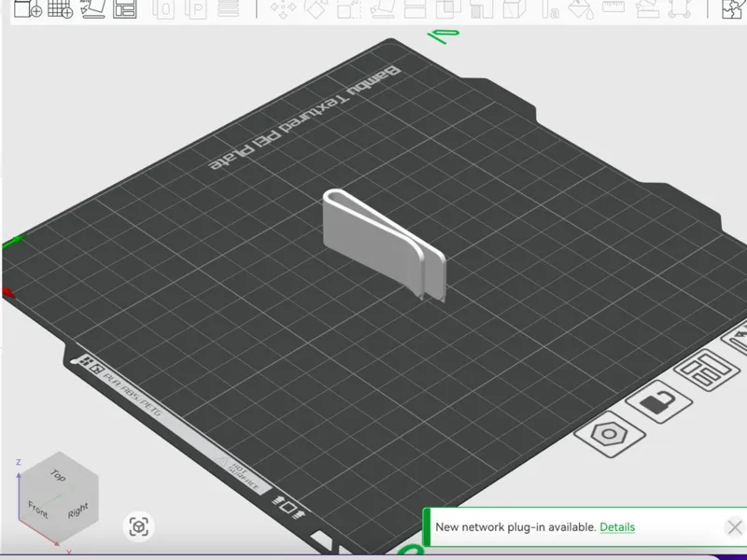Open Details link in plug-in notification
This screenshot has height=560, width=747.
pyautogui.click(x=617, y=526)
